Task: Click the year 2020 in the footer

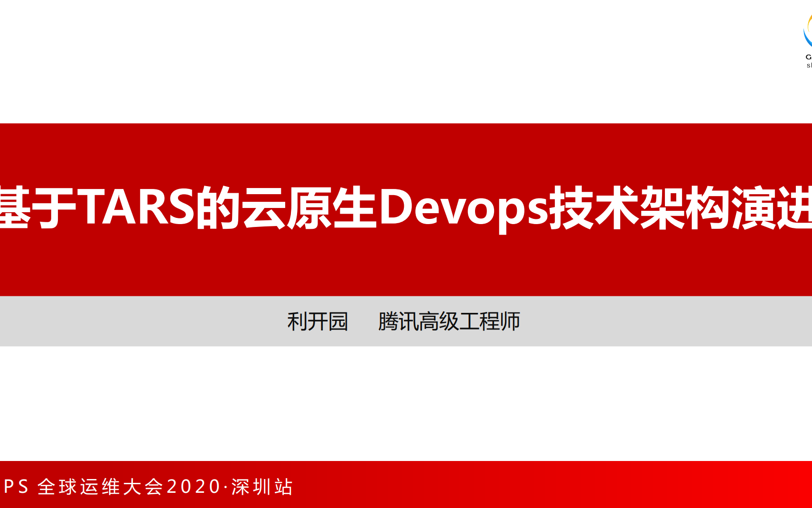Action: (194, 487)
